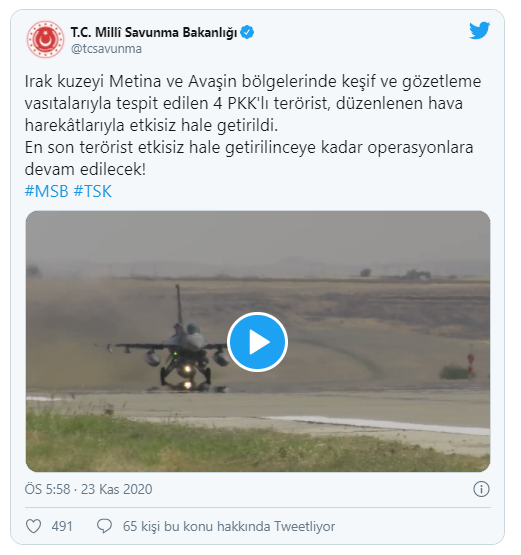
Task: Open "65 kişi bu konu hakkında Tweetliyor" link
Action: coord(229,526)
